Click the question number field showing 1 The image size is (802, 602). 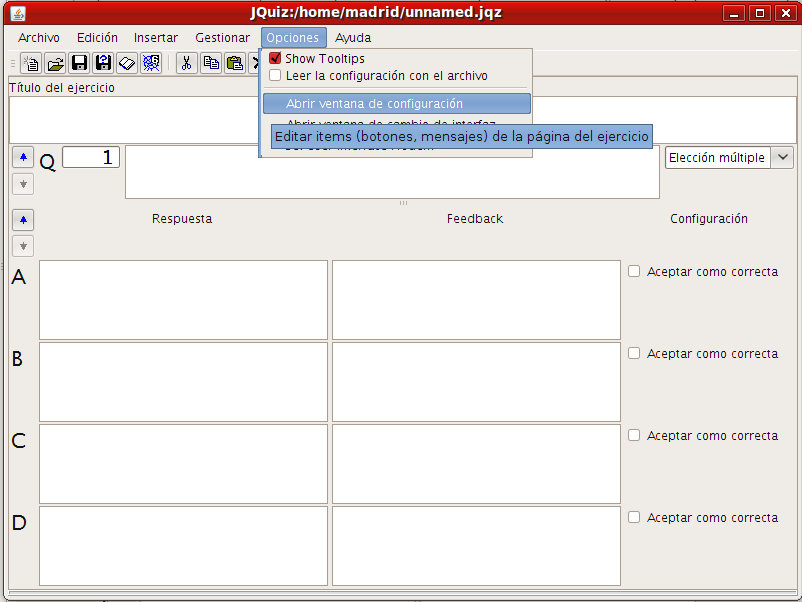[91, 157]
